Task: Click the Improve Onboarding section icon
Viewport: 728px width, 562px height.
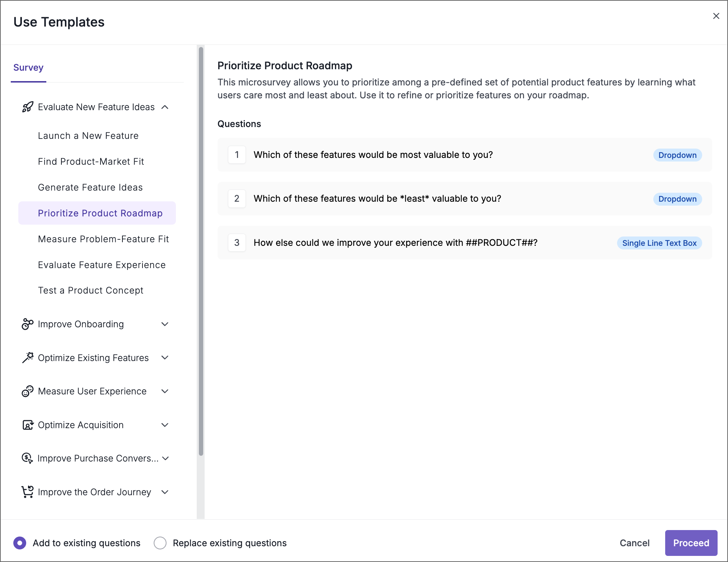Action: pyautogui.click(x=27, y=324)
